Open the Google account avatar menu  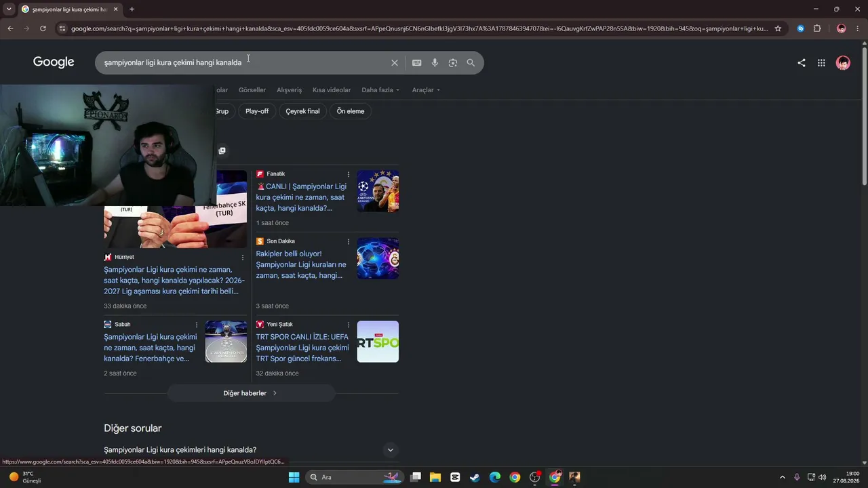(843, 63)
